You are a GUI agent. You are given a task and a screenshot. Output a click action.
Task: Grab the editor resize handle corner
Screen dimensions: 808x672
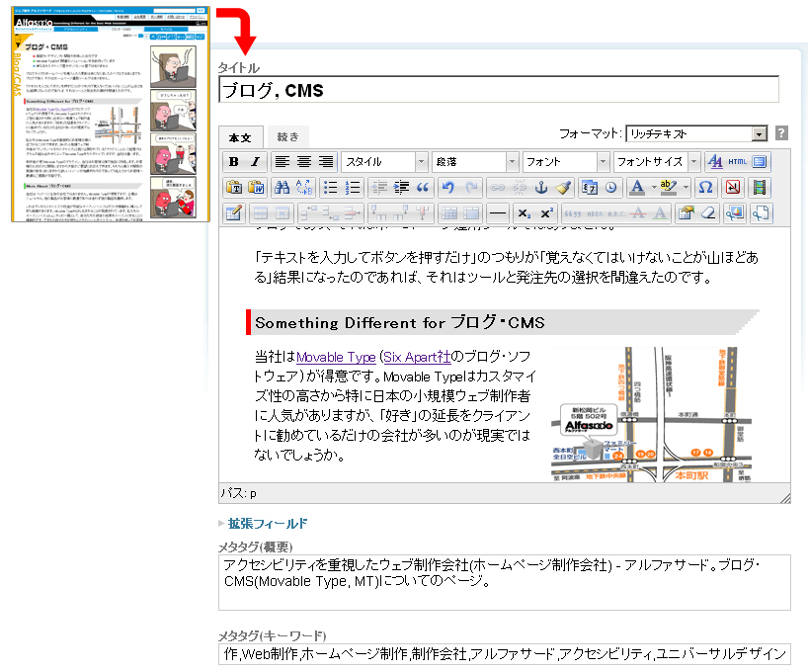click(x=785, y=497)
